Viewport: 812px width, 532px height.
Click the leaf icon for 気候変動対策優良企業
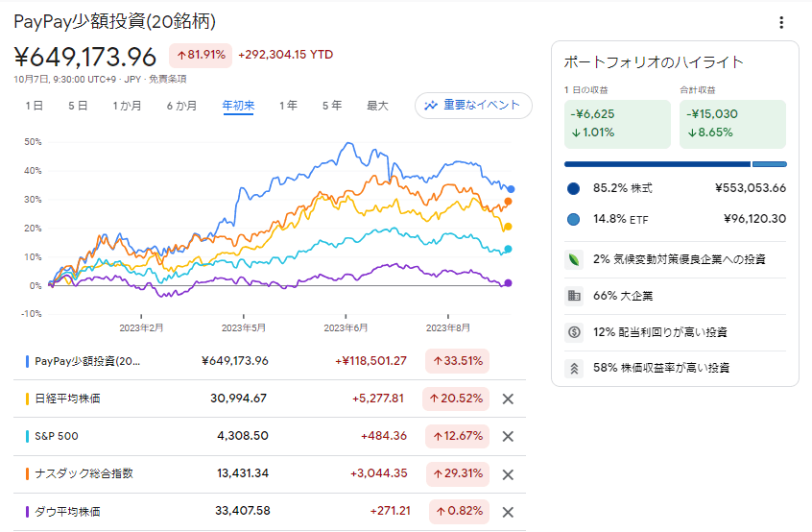point(574,259)
